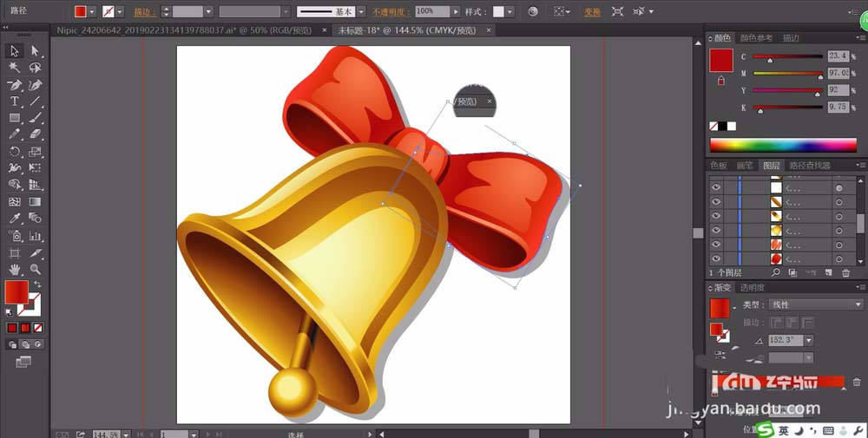
Task: Click the Black (K) slider track
Action: click(788, 108)
